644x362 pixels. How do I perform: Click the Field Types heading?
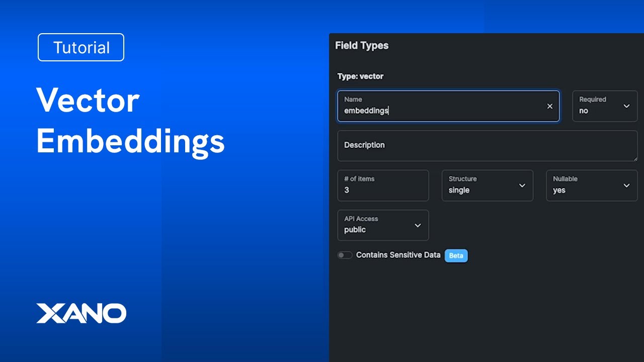(x=362, y=45)
